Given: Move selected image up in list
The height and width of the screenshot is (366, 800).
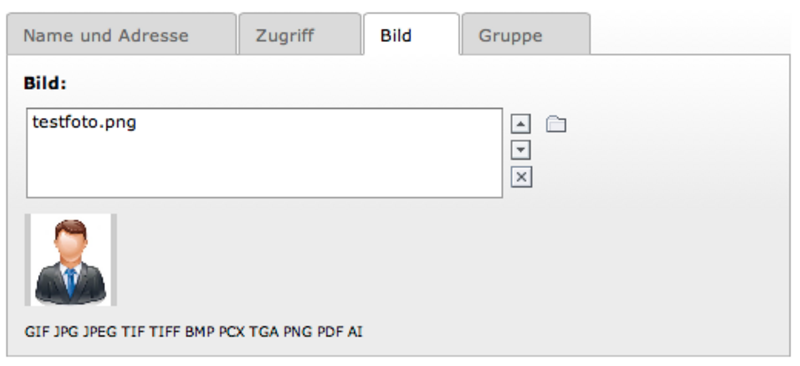Looking at the screenshot, I should (x=520, y=124).
